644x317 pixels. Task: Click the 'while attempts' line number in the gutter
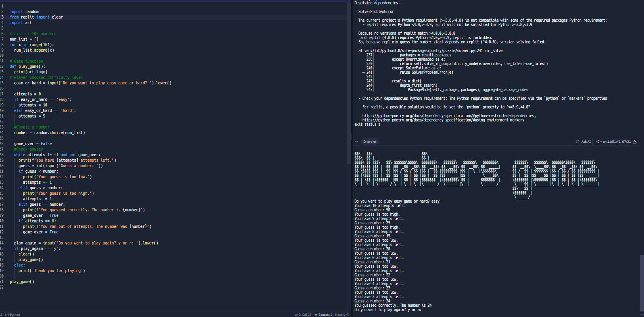[x=2, y=155]
